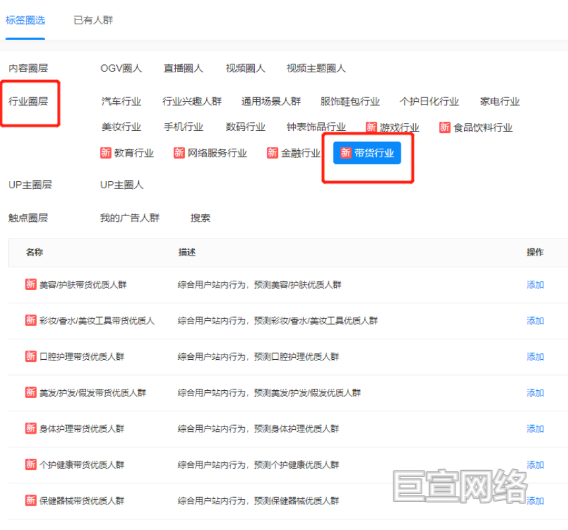Click the 触点圈层 label
The image size is (568, 530).
tap(28, 218)
